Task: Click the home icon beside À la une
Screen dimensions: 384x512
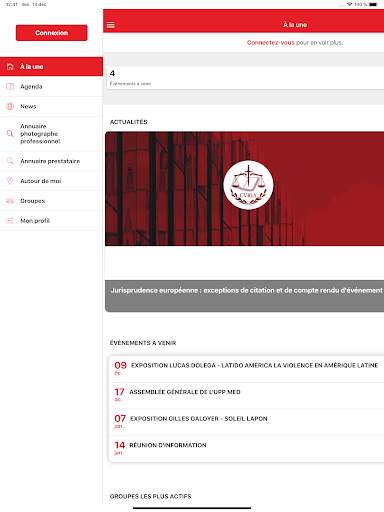Action: tap(10, 67)
